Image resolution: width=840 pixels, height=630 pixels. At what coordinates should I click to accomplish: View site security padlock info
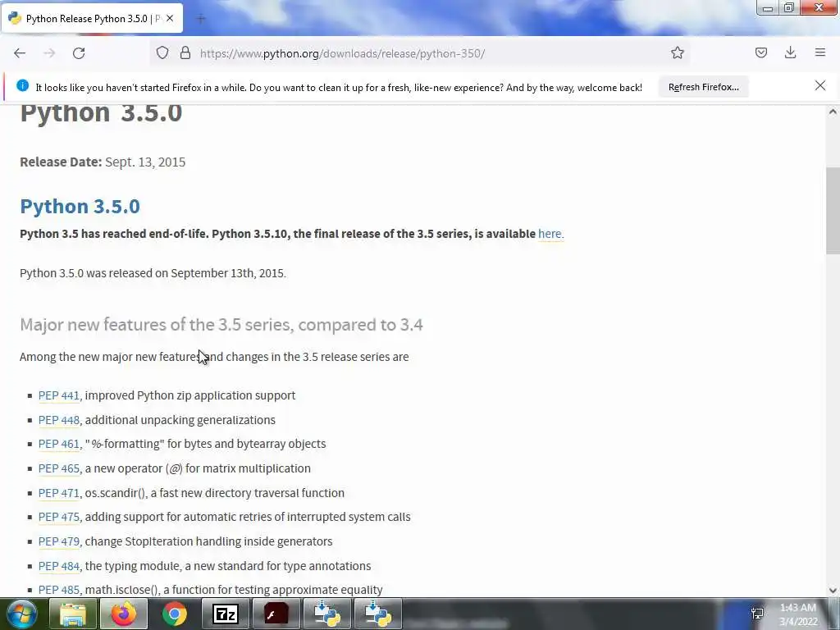[x=185, y=52]
